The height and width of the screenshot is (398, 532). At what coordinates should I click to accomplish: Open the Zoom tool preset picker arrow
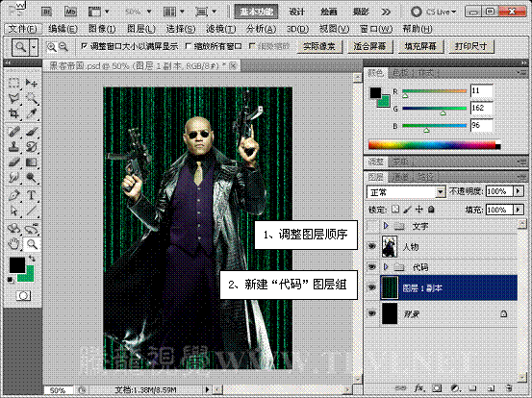pos(34,47)
